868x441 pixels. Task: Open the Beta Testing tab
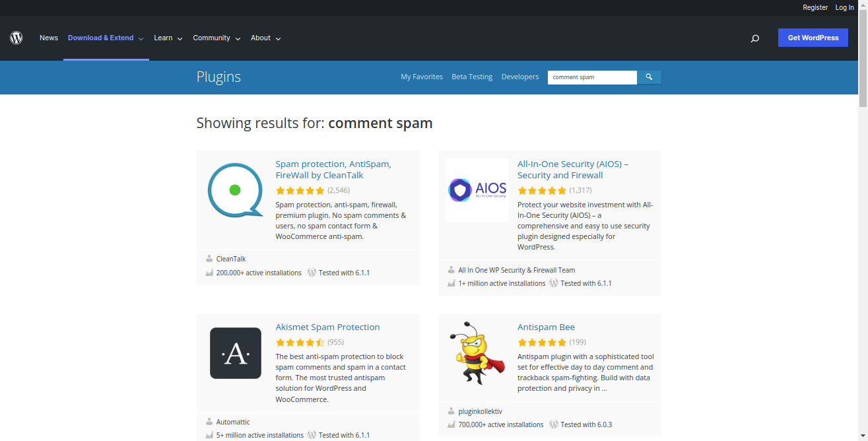(x=472, y=77)
